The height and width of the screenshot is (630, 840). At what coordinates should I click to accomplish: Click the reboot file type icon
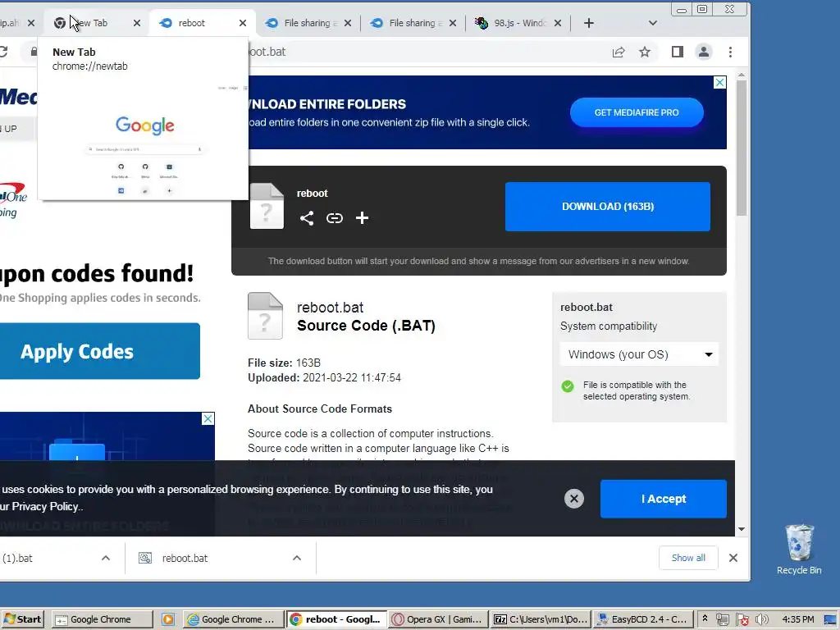coord(267,206)
